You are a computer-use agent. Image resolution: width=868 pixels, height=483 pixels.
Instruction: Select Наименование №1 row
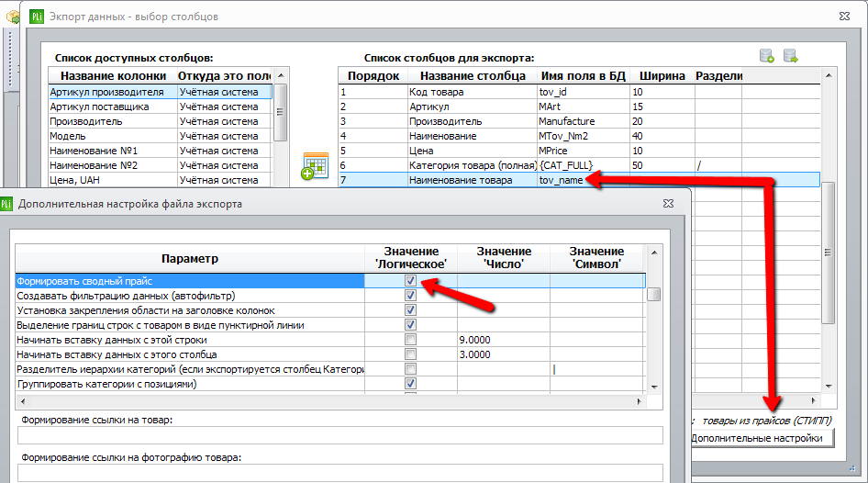[161, 151]
